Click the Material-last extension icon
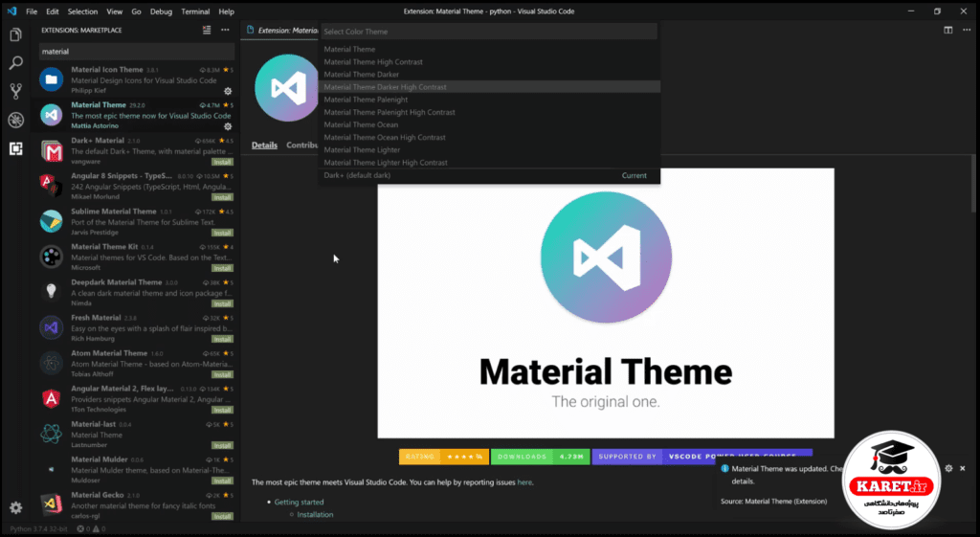The image size is (980, 537). point(52,434)
